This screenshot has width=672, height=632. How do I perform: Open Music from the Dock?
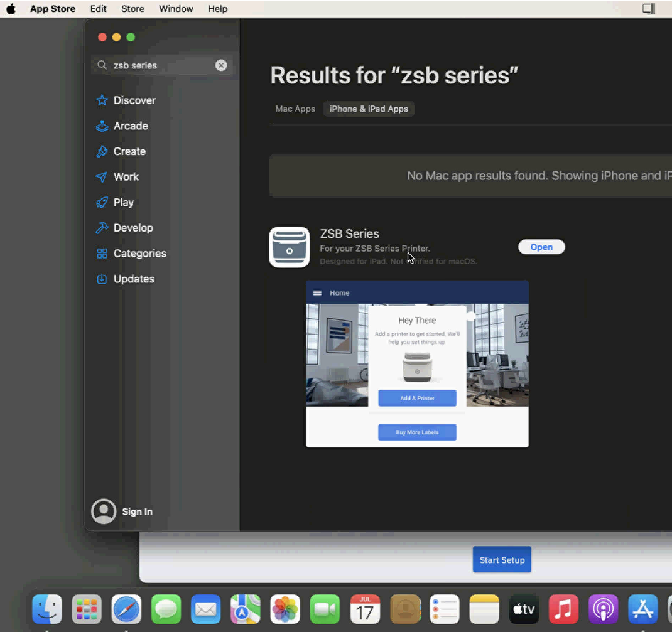pos(563,609)
